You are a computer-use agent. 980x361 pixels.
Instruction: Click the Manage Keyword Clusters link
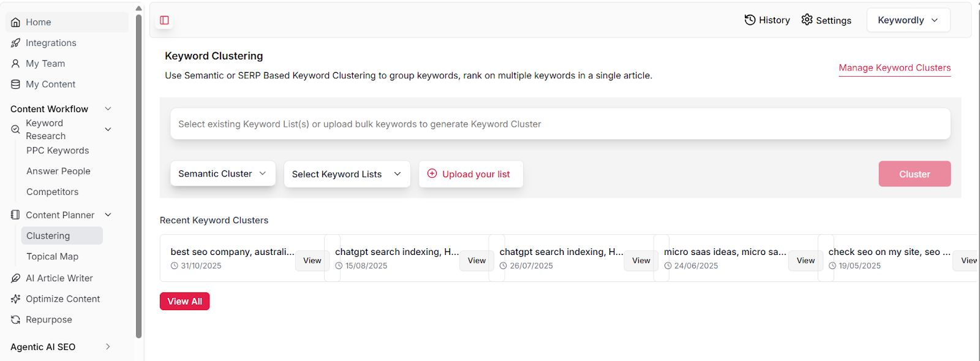[894, 68]
